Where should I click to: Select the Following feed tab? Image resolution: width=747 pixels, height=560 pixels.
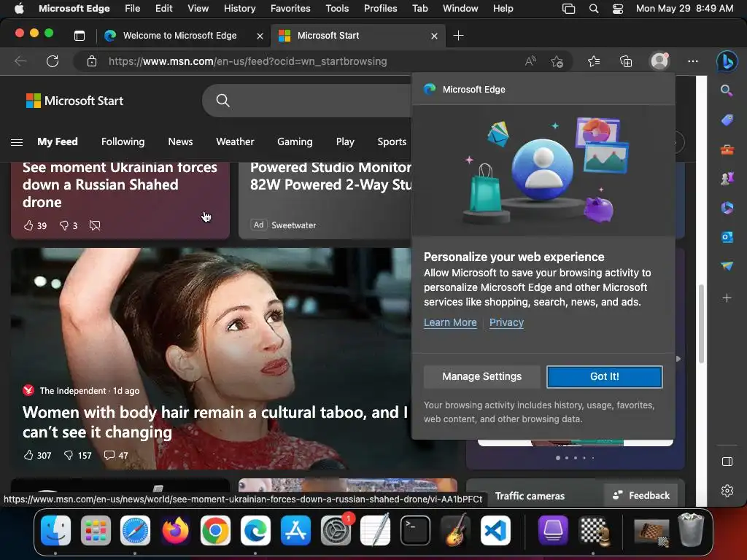coord(123,142)
